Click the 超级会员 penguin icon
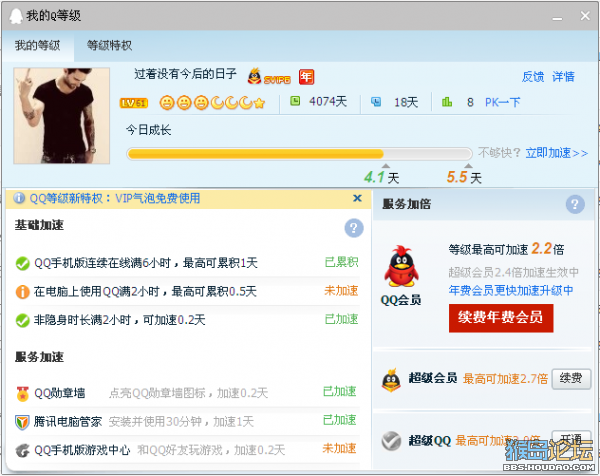Image resolution: width=600 pixels, height=476 pixels. click(x=391, y=380)
